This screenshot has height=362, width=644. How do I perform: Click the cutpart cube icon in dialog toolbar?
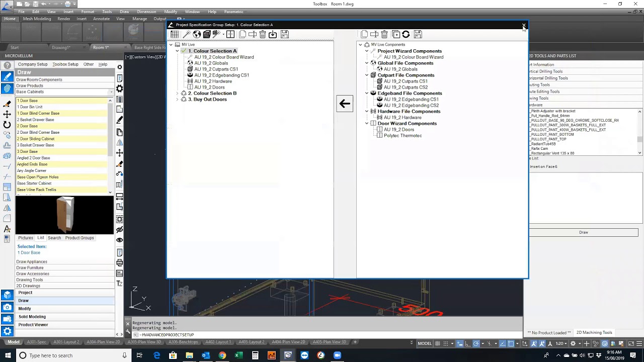(x=207, y=34)
